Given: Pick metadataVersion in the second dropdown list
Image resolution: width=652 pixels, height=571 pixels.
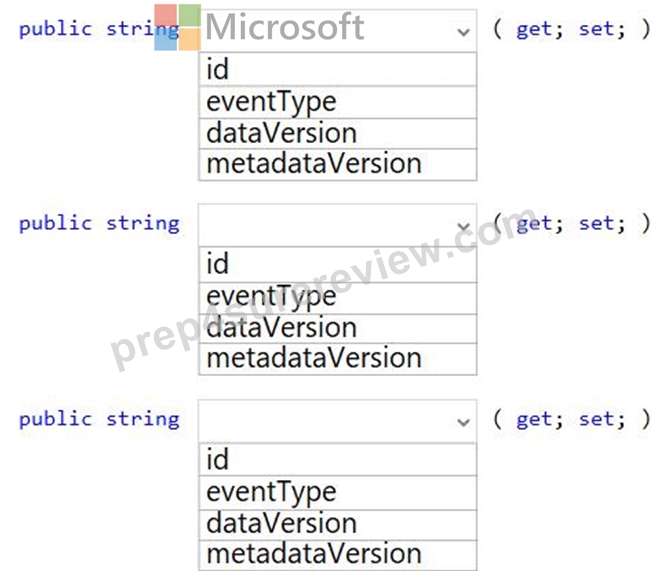Looking at the screenshot, I should point(338,359).
